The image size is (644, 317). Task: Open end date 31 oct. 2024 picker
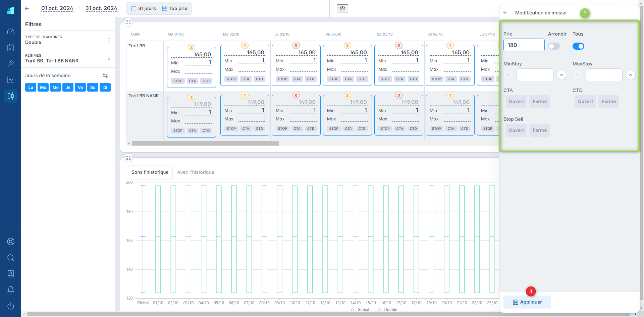101,8
